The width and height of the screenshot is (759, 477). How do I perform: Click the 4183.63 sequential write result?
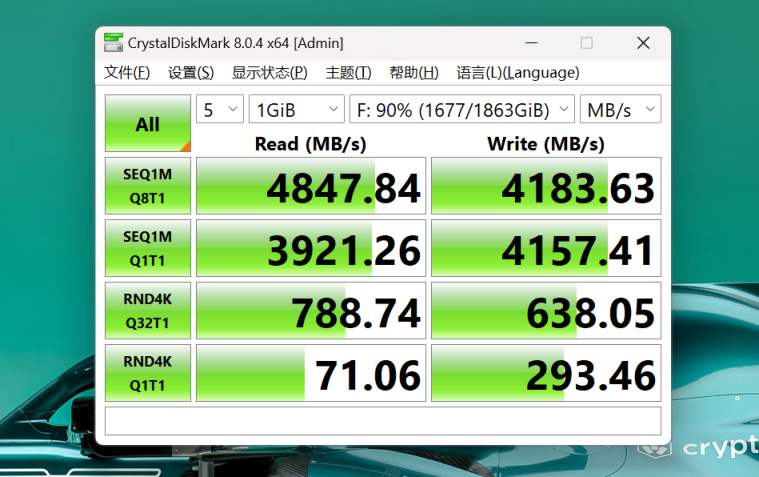[x=546, y=186]
